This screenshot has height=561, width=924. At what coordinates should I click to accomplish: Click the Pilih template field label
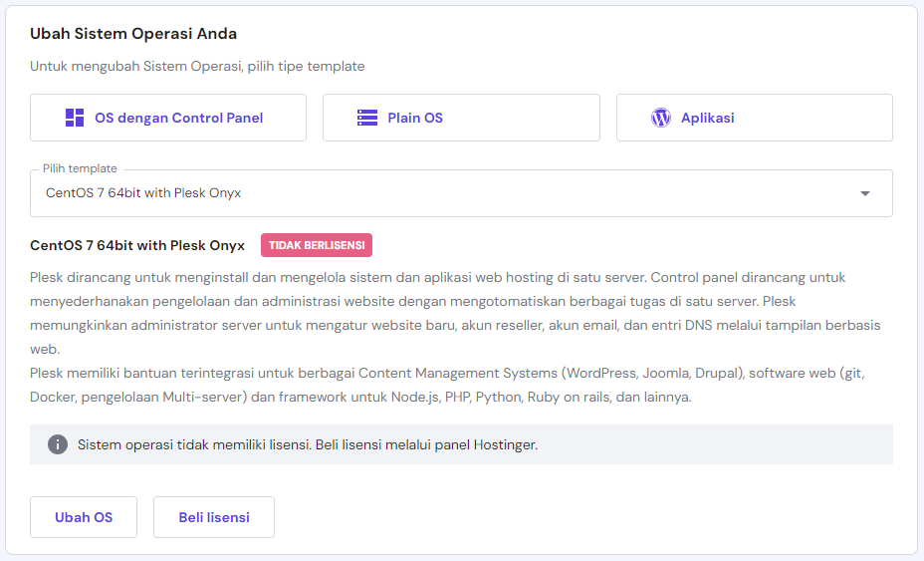(80, 168)
